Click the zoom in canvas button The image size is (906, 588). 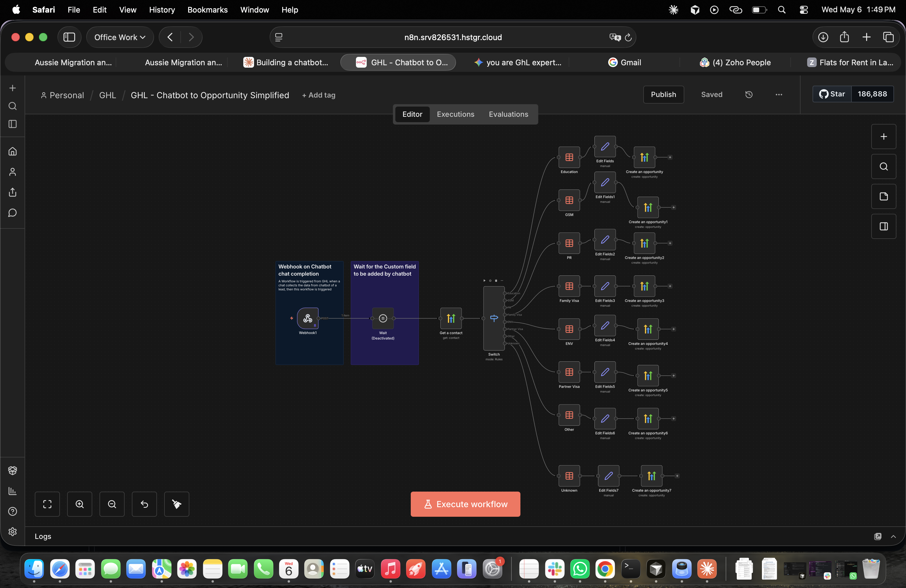(x=80, y=504)
